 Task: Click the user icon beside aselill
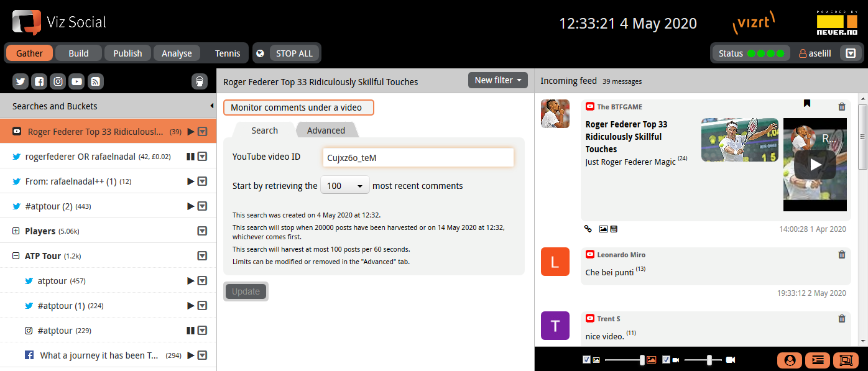[x=803, y=53]
